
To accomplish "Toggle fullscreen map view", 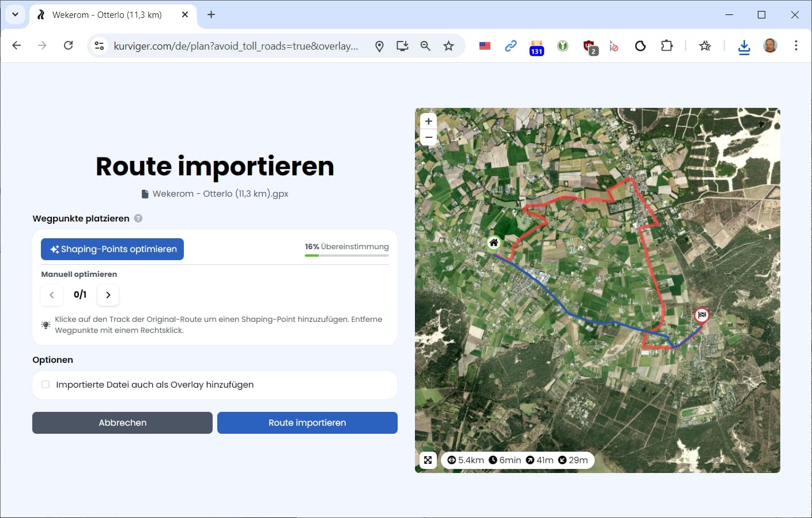I will click(428, 460).
